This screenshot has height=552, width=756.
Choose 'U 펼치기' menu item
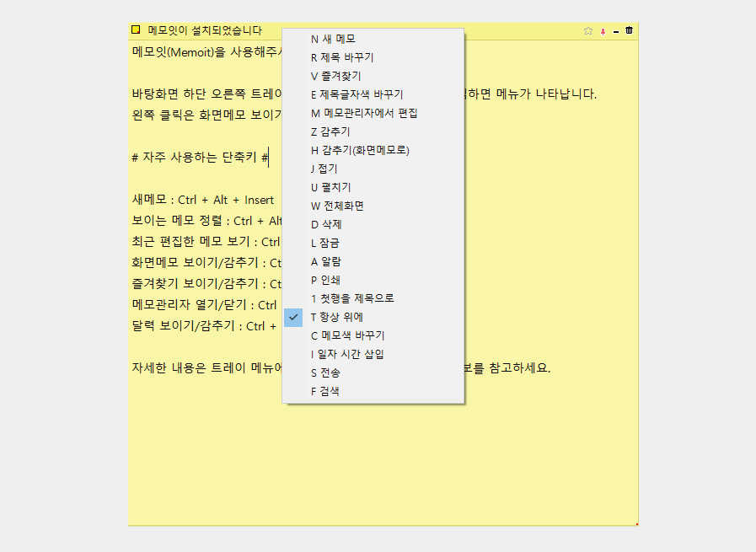(x=373, y=188)
